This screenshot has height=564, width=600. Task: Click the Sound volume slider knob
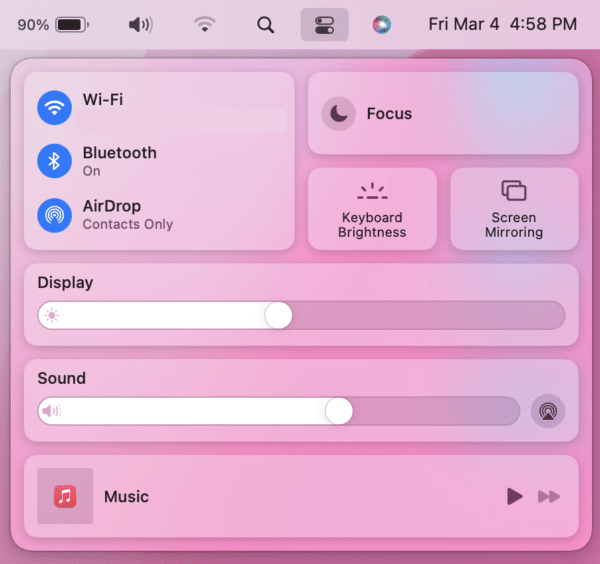pyautogui.click(x=339, y=411)
